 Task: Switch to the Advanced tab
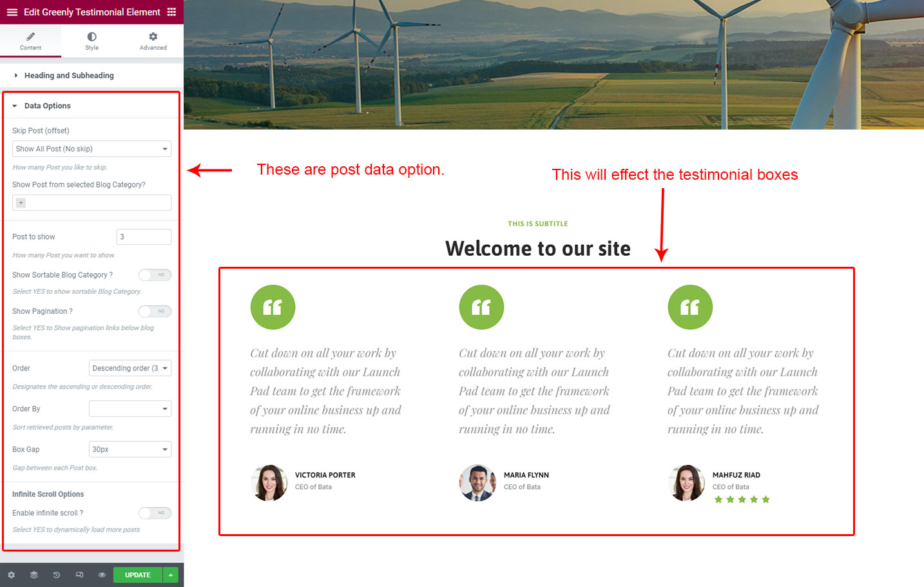click(x=153, y=41)
